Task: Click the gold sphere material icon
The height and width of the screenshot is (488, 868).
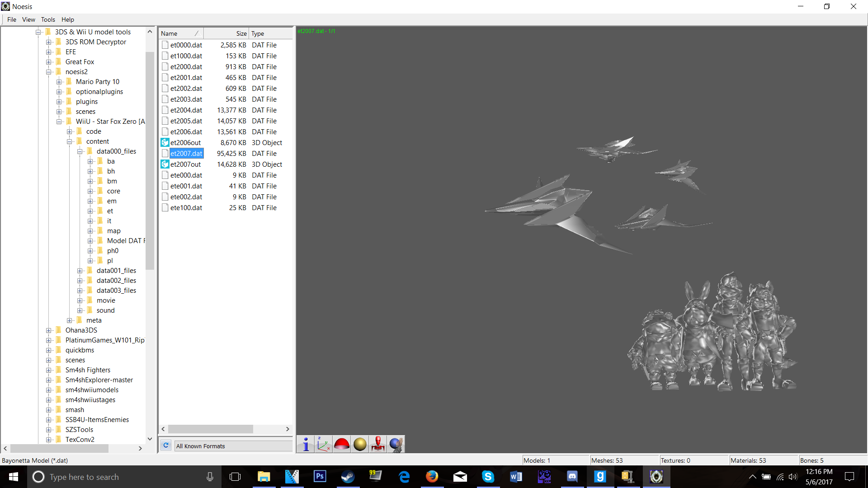Action: point(360,445)
